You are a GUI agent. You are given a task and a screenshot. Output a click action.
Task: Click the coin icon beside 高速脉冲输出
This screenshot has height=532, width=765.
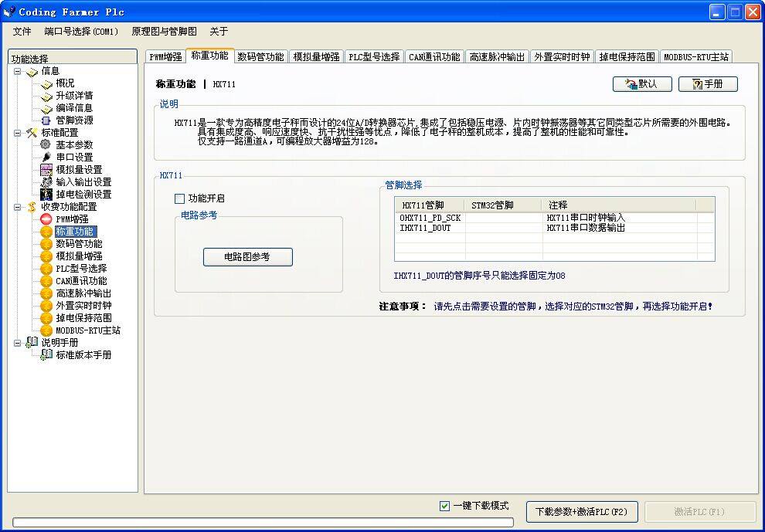46,293
